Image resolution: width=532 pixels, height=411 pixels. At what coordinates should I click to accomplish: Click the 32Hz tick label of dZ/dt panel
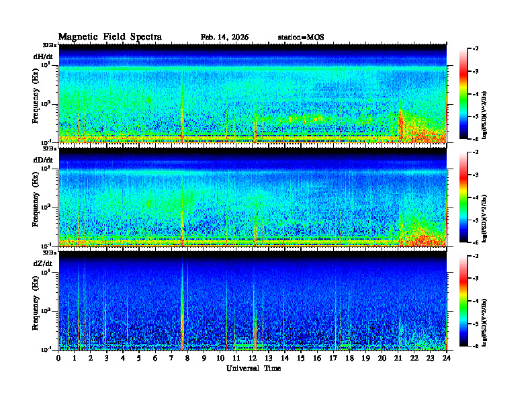click(x=49, y=252)
